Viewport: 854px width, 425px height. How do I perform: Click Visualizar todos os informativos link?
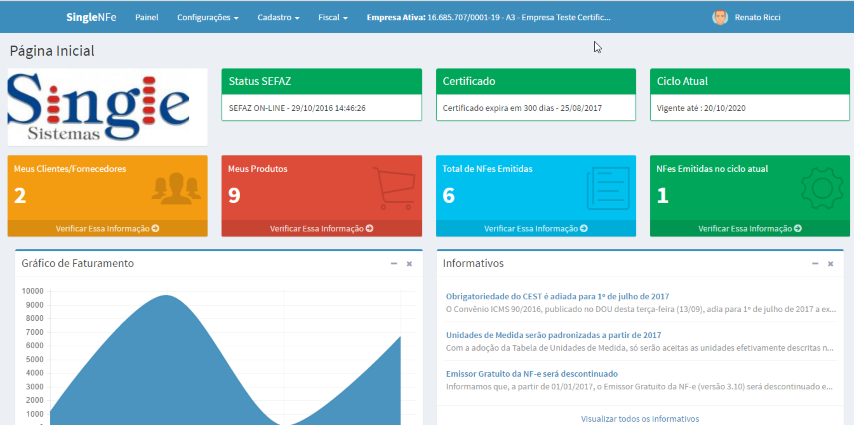point(640,418)
